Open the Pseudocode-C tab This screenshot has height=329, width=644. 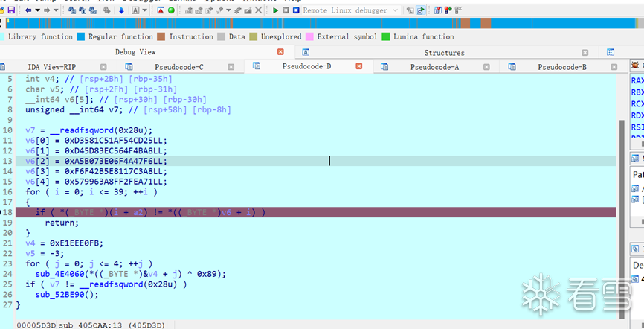(x=179, y=67)
